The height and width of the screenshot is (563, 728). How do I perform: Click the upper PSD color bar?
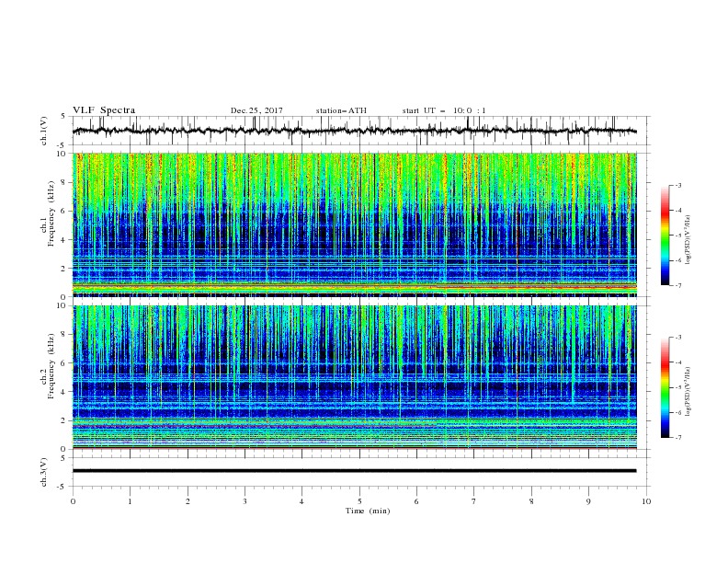tap(665, 236)
